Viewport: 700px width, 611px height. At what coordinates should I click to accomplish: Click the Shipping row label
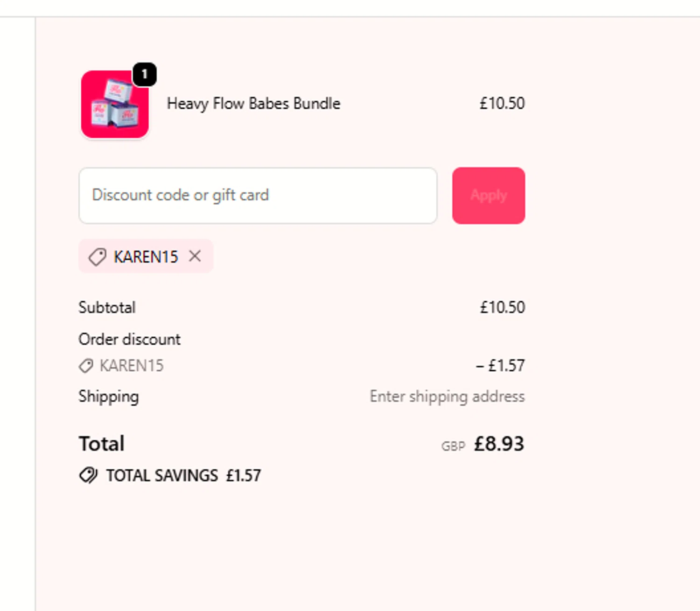coord(109,396)
